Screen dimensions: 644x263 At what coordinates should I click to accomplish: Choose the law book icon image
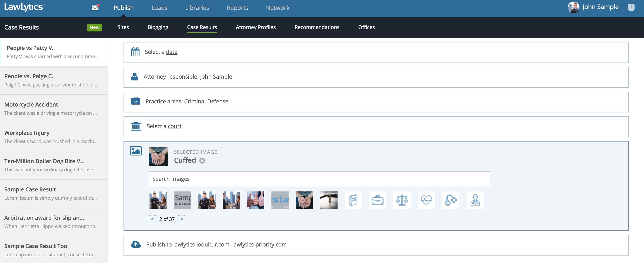coord(353,200)
